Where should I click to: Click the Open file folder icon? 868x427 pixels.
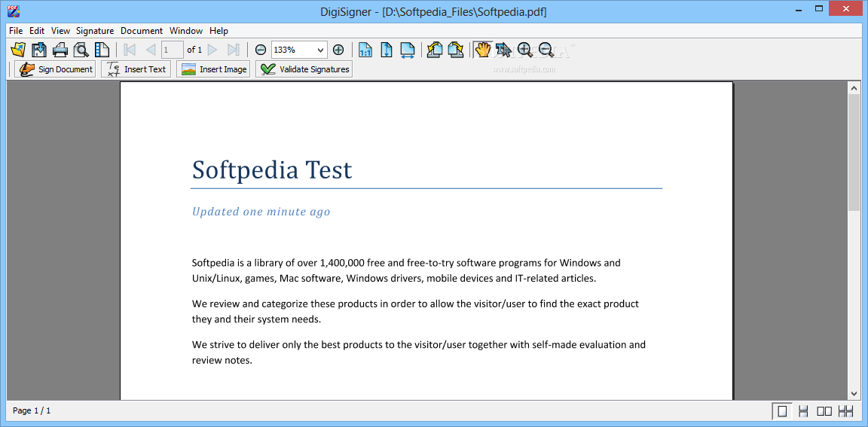(18, 50)
